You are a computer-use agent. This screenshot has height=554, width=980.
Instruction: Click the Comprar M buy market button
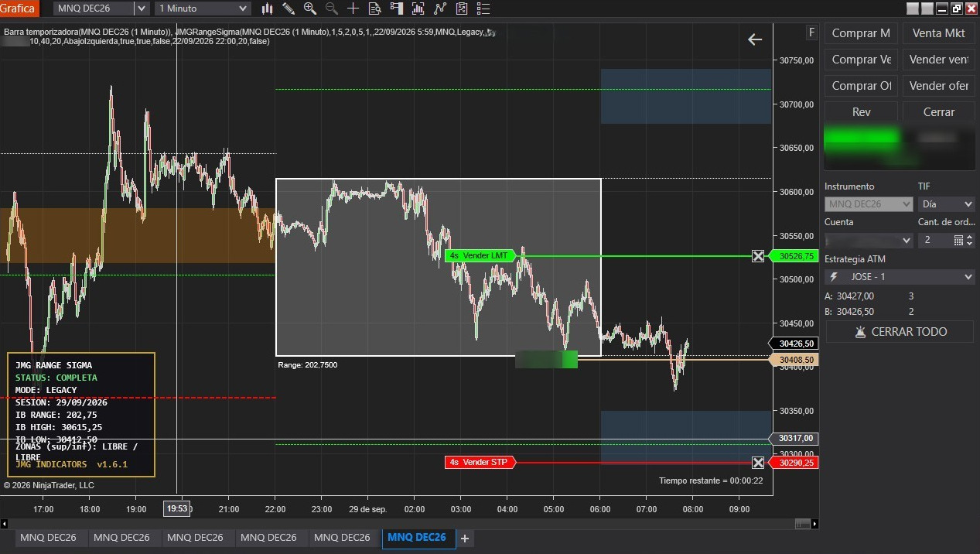coord(861,33)
